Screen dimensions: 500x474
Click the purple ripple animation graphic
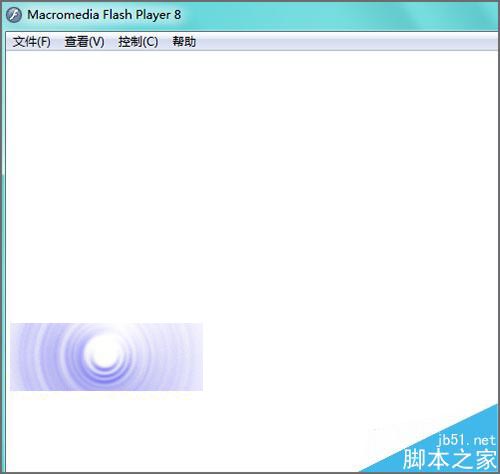[106, 357]
